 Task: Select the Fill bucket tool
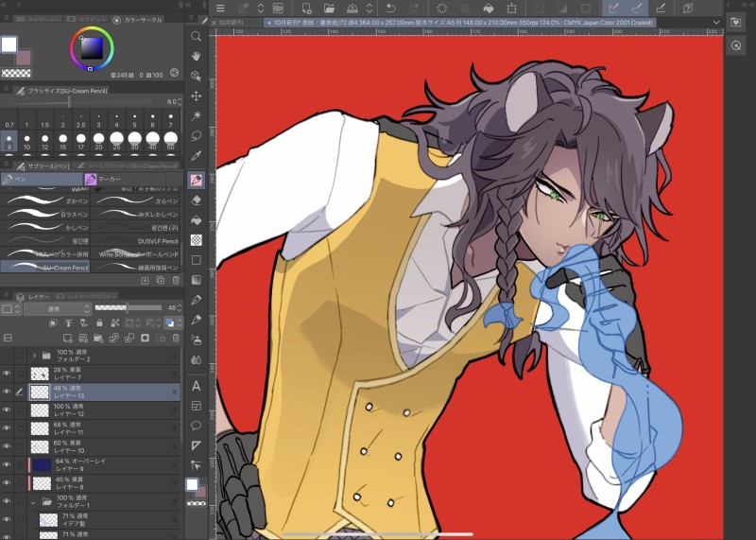pyautogui.click(x=196, y=220)
